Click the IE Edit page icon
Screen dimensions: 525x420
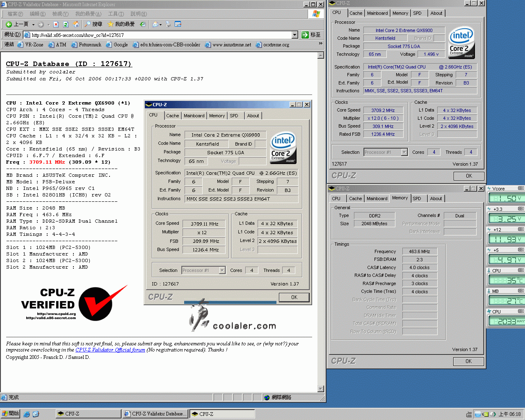(x=178, y=24)
